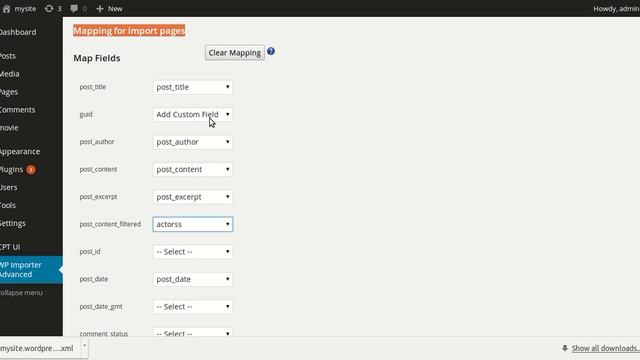Open Users in sidebar menu

(9, 187)
